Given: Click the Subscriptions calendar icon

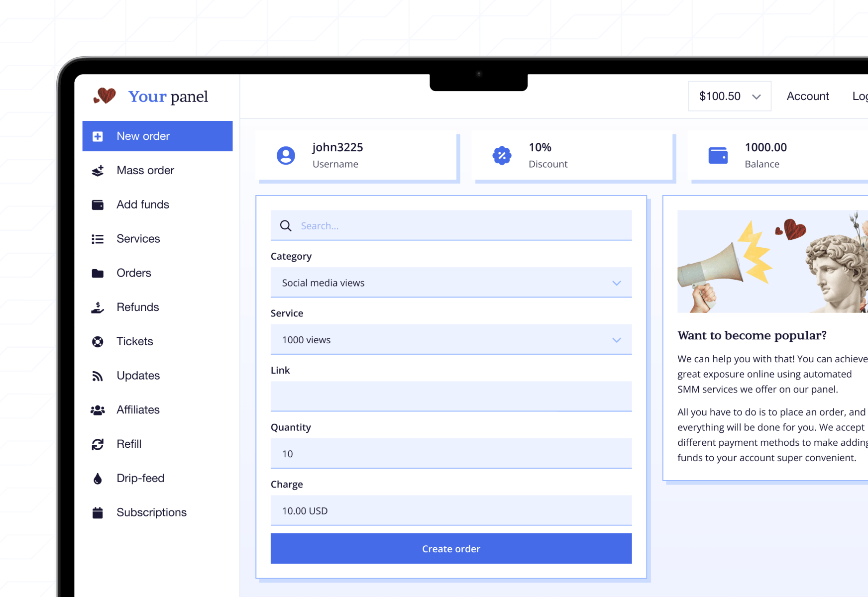Looking at the screenshot, I should 98,513.
